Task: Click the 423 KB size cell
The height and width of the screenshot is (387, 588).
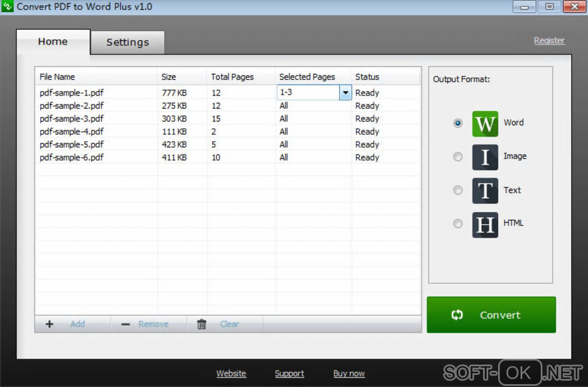Action: pyautogui.click(x=174, y=144)
